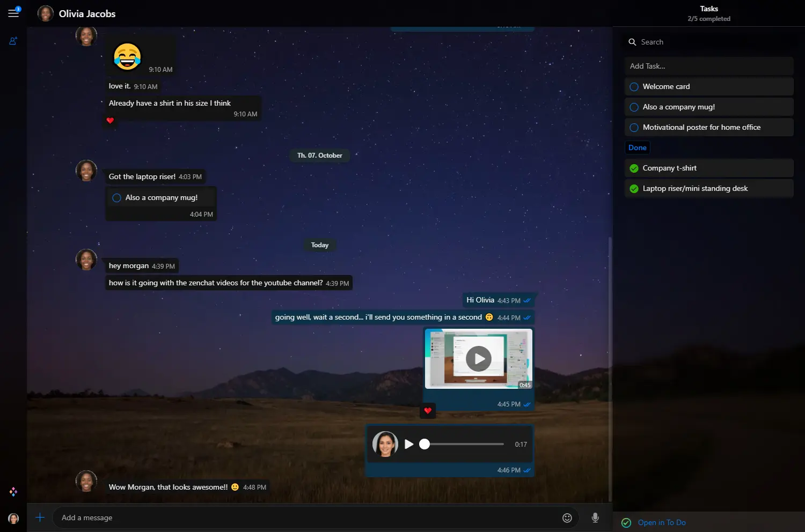Mark the Welcome card task as complete
Screen dimensions: 805x532
[634, 87]
